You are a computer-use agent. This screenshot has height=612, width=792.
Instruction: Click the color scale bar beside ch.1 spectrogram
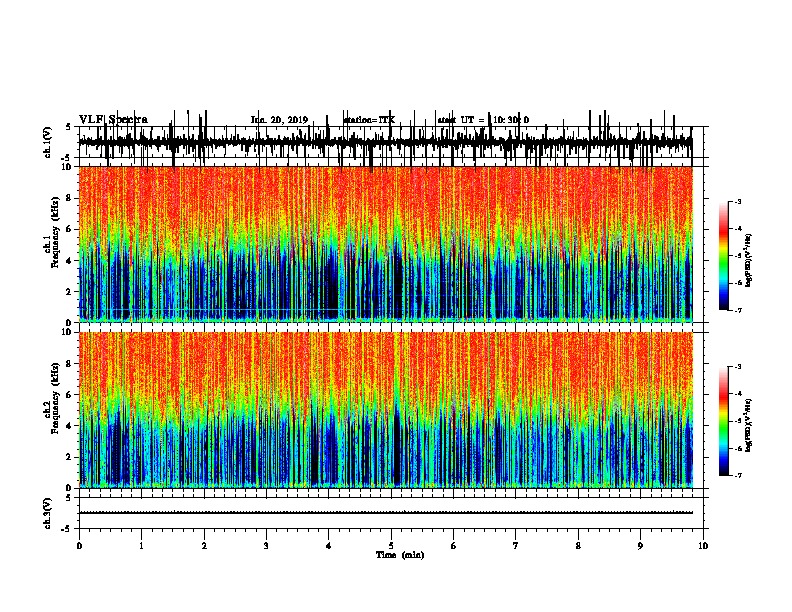[724, 256]
